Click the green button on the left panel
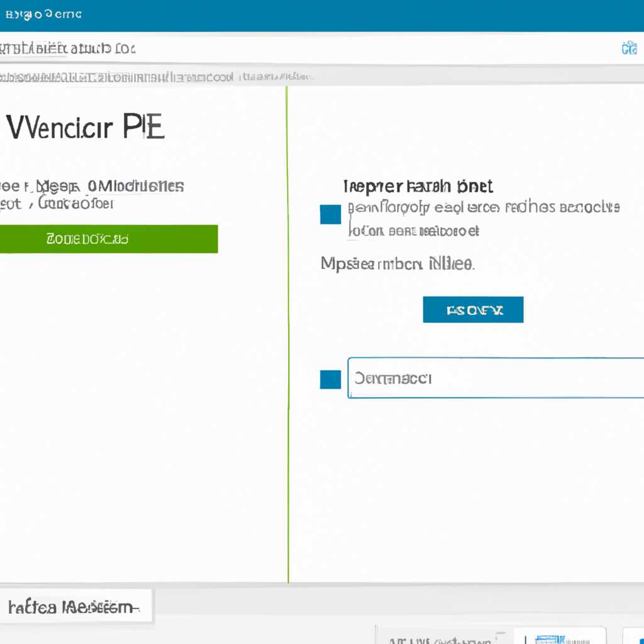The height and width of the screenshot is (644, 644). [109, 238]
